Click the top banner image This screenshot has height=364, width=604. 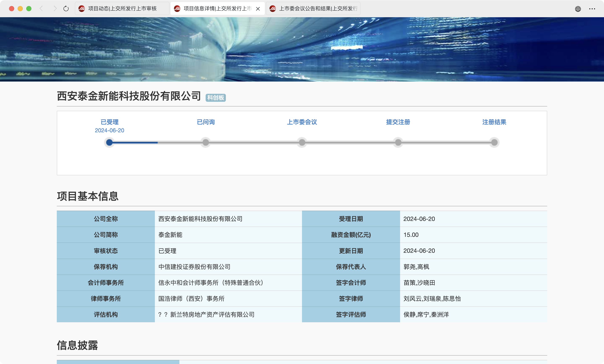click(302, 49)
